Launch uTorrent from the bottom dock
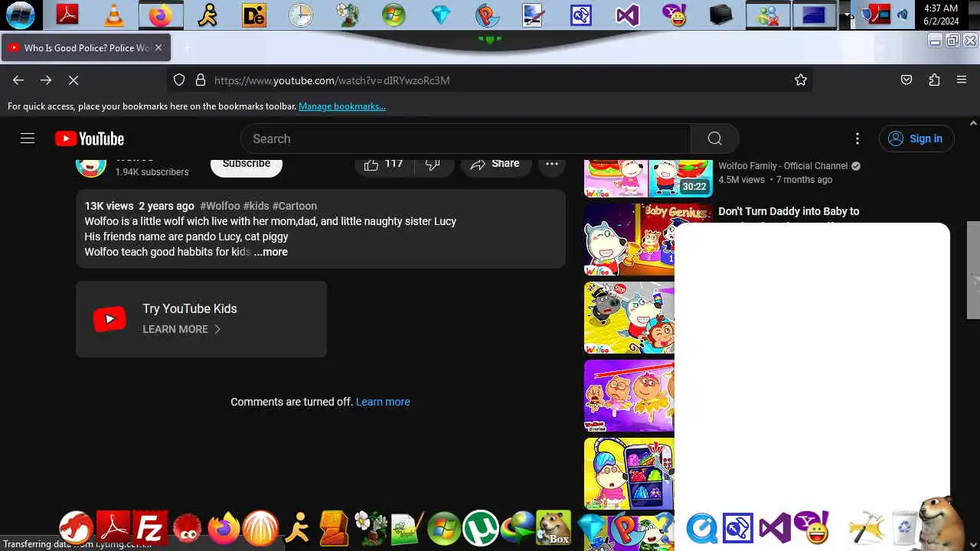 pos(481,529)
